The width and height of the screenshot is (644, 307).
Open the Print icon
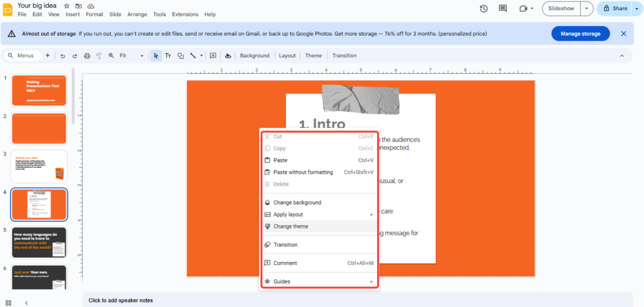(87, 56)
